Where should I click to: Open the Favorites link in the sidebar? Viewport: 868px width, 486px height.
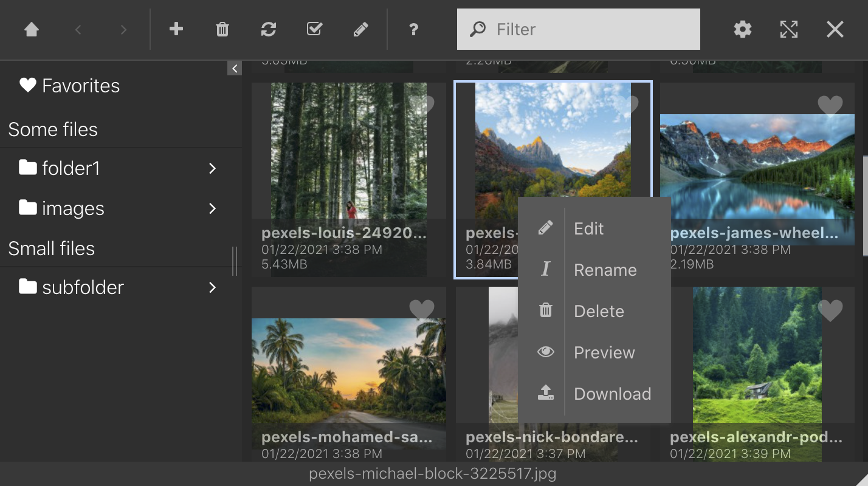coord(70,86)
